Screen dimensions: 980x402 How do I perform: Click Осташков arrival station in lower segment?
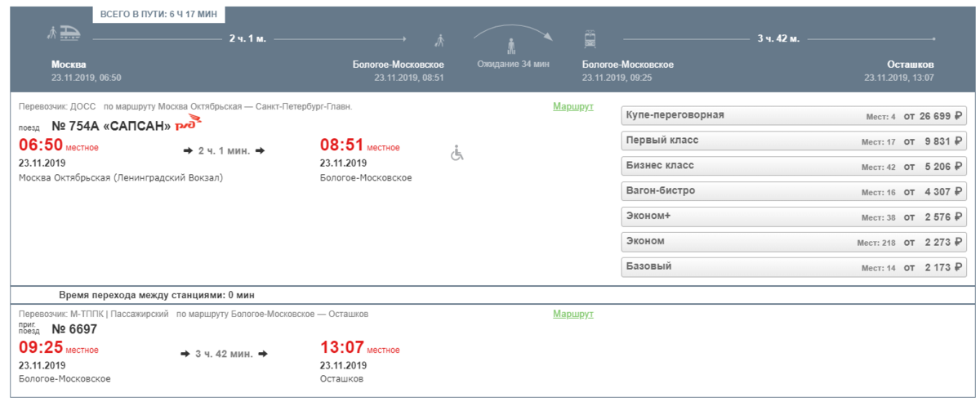pos(341,379)
